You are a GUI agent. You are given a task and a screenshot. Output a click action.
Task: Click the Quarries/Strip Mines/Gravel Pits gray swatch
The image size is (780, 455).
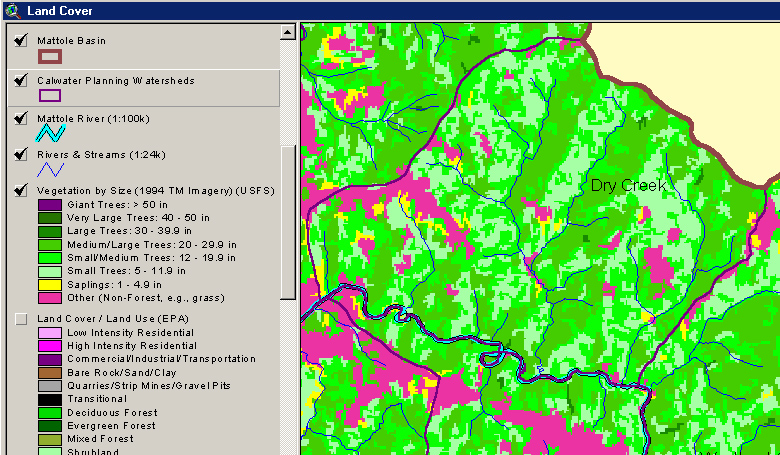pos(50,386)
